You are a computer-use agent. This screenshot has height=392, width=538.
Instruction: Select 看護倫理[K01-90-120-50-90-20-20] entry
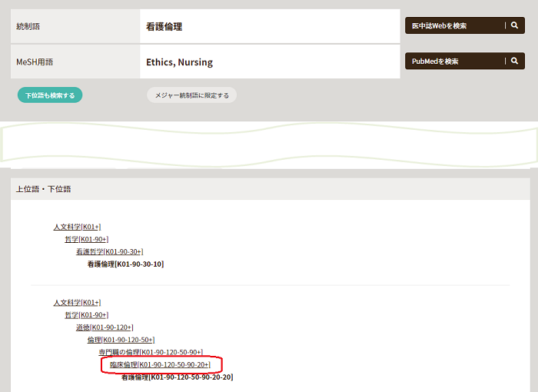(x=178, y=377)
